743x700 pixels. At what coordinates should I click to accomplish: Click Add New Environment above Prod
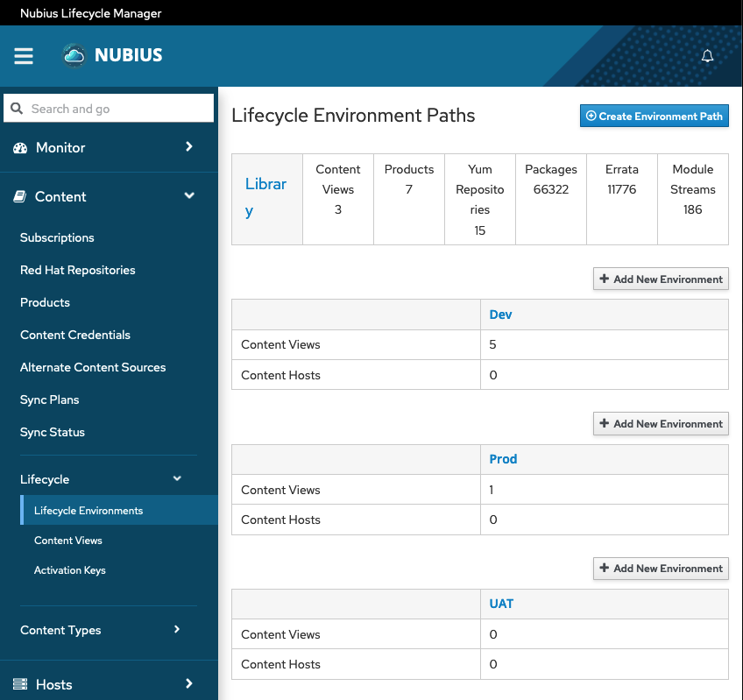(x=661, y=423)
